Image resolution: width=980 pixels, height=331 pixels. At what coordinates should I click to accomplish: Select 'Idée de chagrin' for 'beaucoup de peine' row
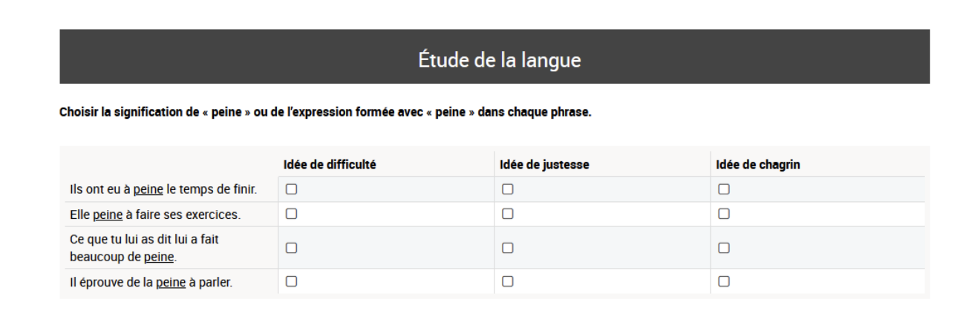tap(723, 248)
